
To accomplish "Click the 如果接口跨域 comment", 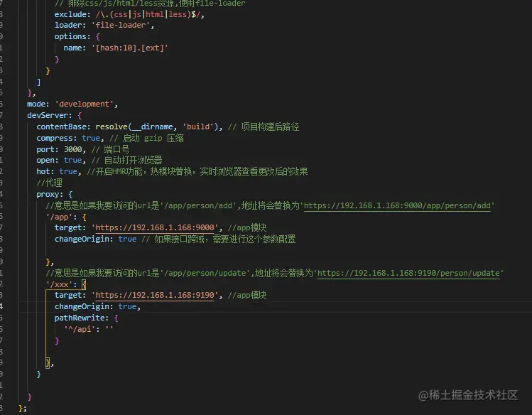I will click(219, 239).
